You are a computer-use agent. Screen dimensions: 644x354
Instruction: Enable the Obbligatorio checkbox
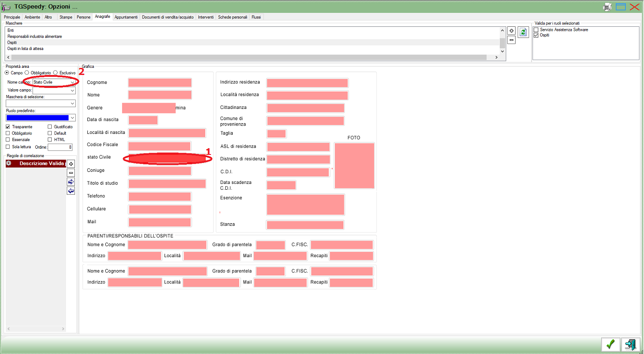tap(8, 133)
